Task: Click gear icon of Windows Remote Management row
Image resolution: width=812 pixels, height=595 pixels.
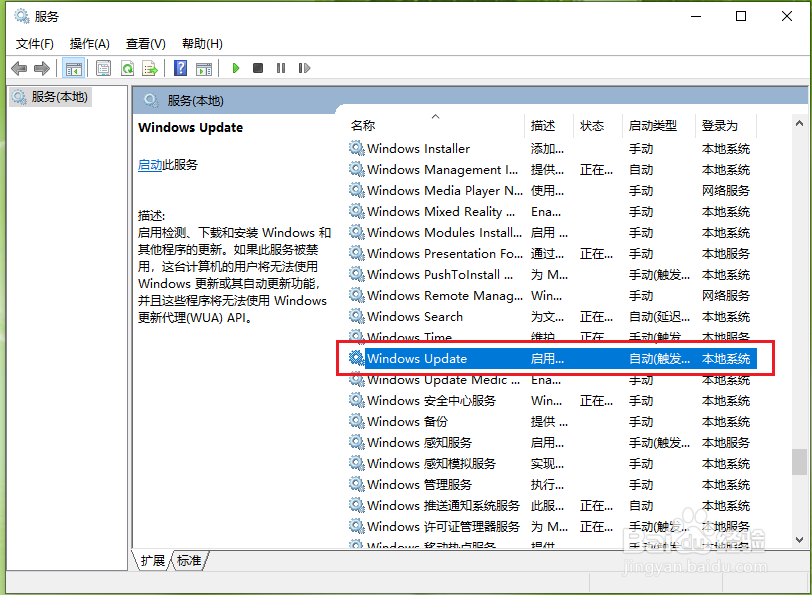Action: 356,295
